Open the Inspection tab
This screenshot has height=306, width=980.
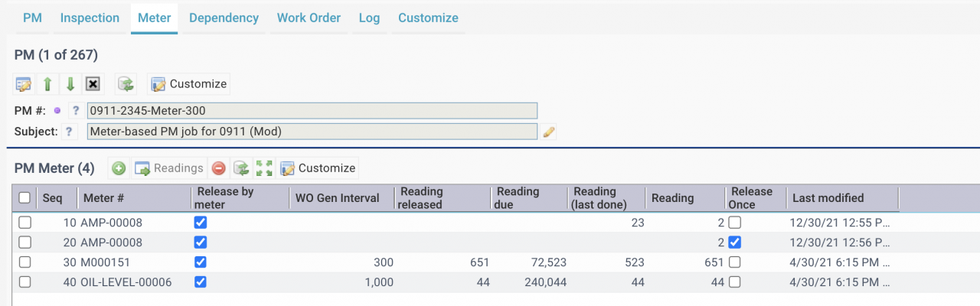(90, 18)
